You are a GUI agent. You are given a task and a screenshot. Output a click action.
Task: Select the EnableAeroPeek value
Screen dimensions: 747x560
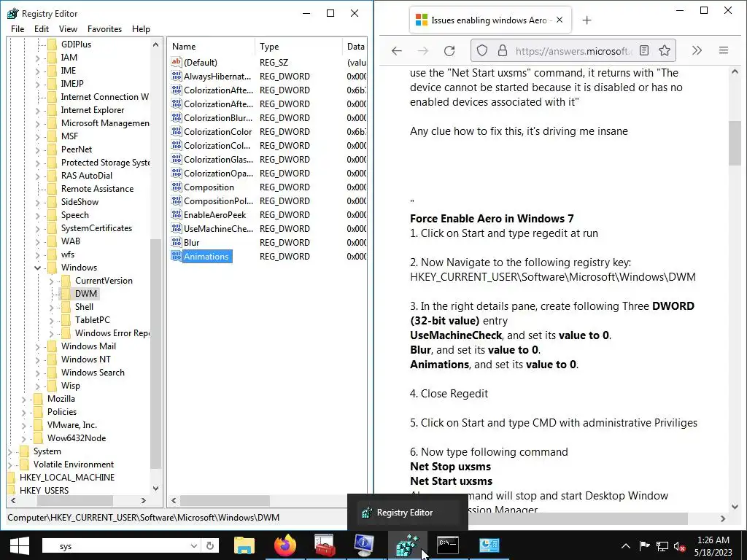(215, 214)
